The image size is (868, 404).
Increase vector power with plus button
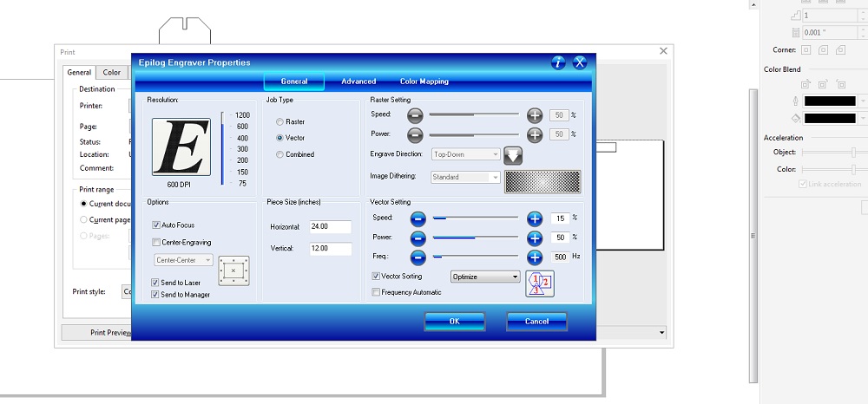(x=534, y=238)
